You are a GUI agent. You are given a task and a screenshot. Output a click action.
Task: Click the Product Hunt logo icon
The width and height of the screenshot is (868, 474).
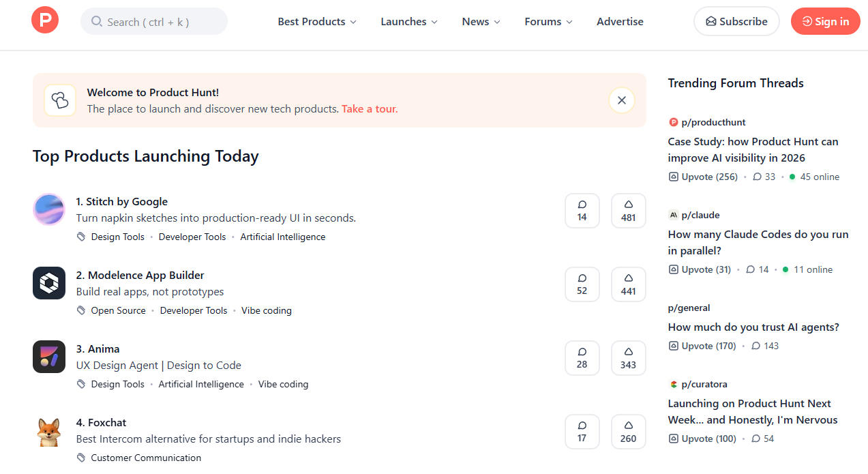tap(45, 20)
